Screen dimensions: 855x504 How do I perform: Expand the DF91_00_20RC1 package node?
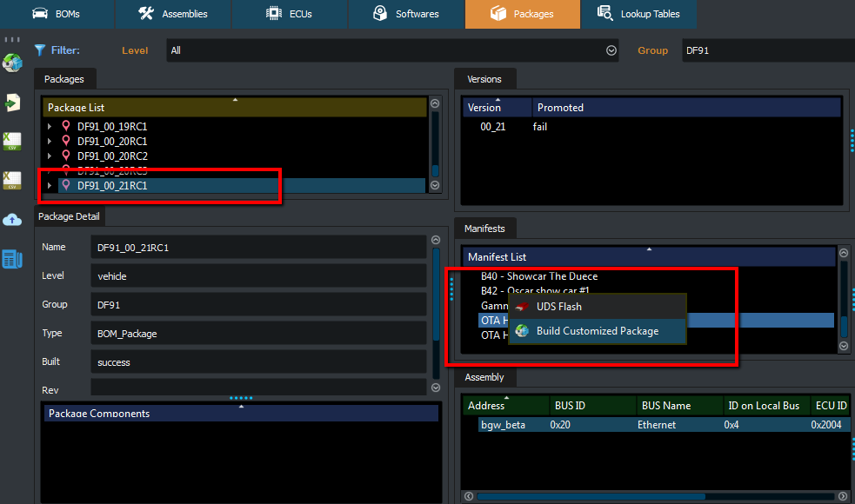[50, 141]
